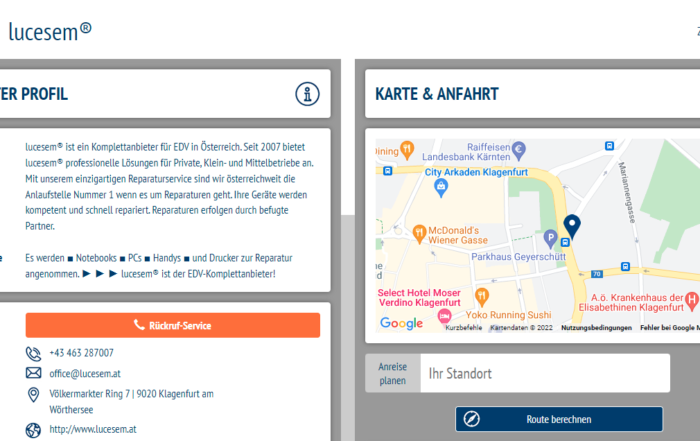700x441 pixels.
Task: Click the Parkhaus Geyerschütt parking marker
Action: [549, 239]
